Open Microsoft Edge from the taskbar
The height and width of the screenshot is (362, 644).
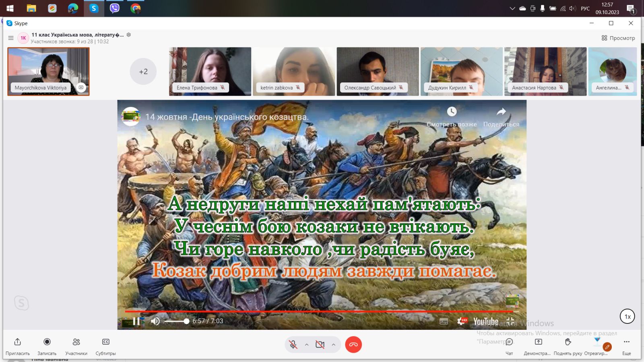[x=73, y=8]
